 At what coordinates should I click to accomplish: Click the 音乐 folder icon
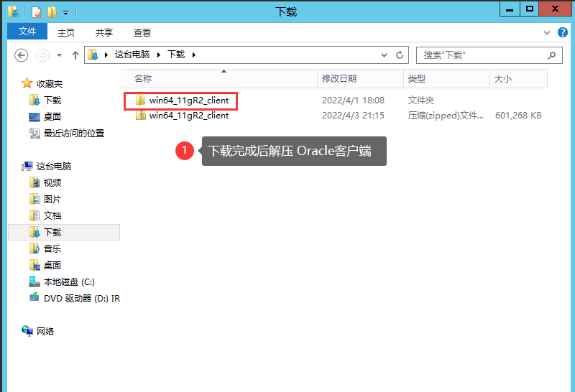click(x=34, y=248)
